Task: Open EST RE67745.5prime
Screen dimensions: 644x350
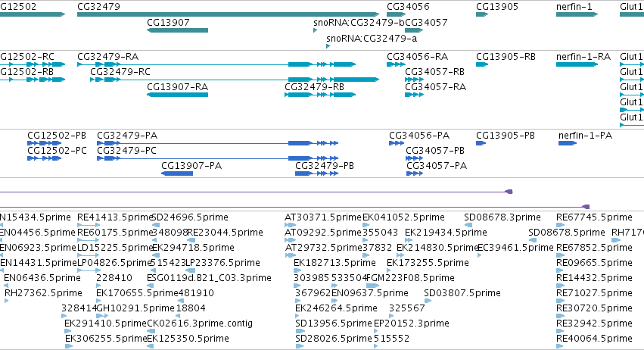Action: coord(594,217)
